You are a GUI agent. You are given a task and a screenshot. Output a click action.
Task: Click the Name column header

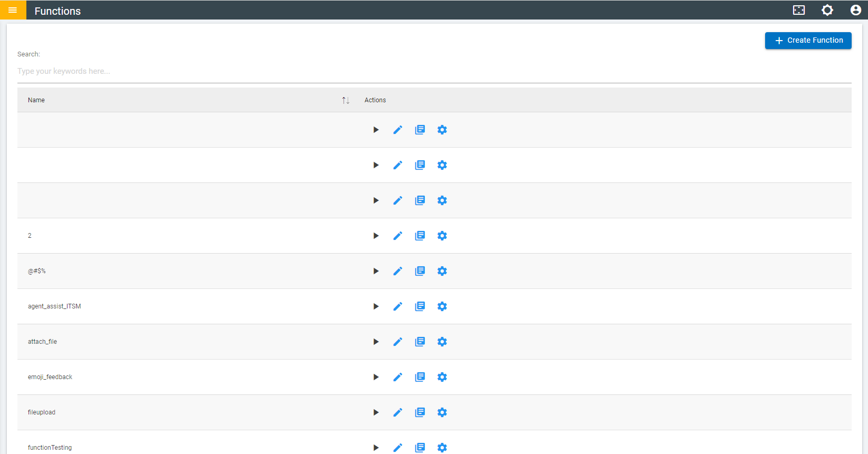coord(36,100)
